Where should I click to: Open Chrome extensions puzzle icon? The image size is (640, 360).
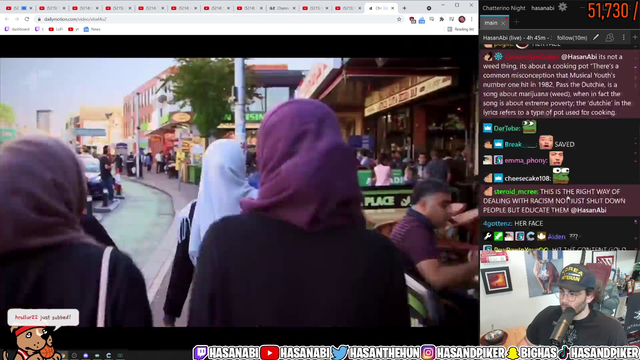442,19
